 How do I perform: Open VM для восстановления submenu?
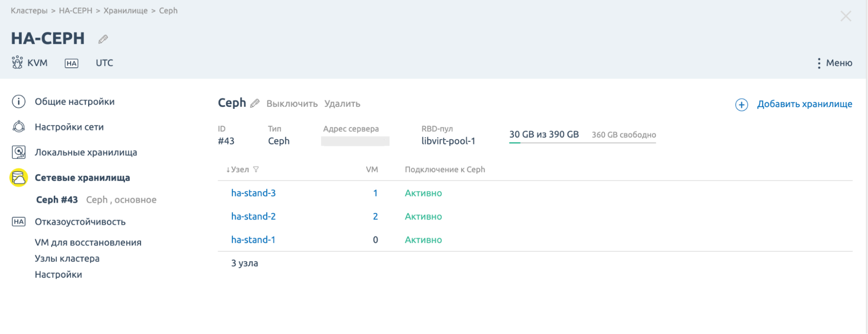coord(88,242)
